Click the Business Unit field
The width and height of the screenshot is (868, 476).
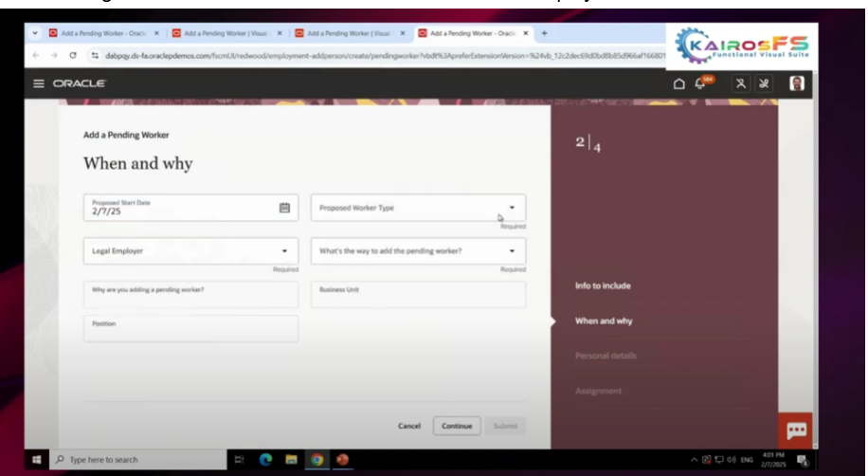(418, 295)
